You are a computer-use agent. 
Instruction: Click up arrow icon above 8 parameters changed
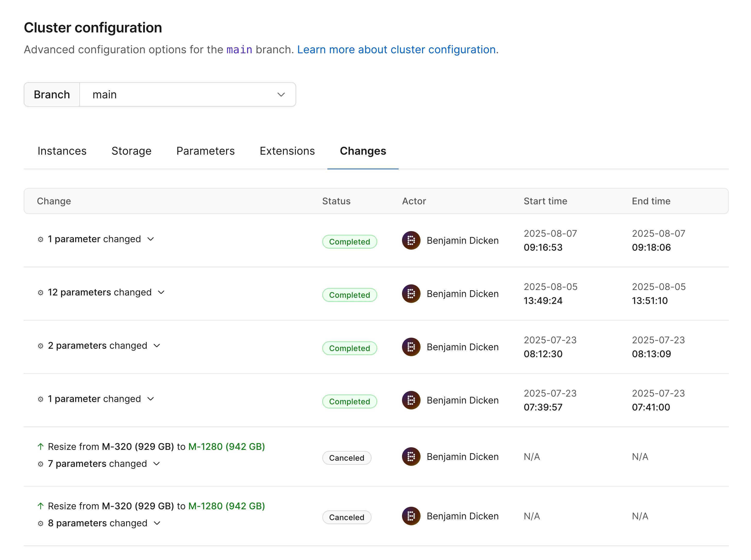[x=41, y=506]
